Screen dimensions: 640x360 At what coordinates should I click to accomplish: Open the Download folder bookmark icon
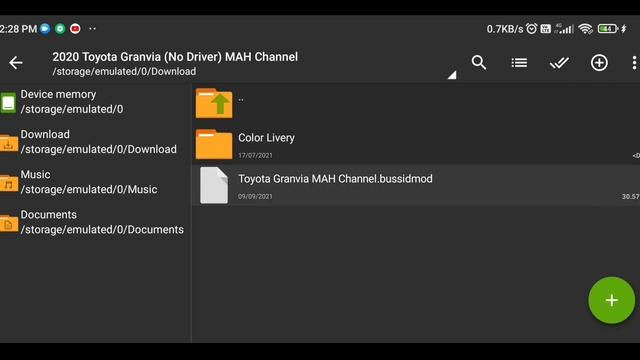point(9,143)
